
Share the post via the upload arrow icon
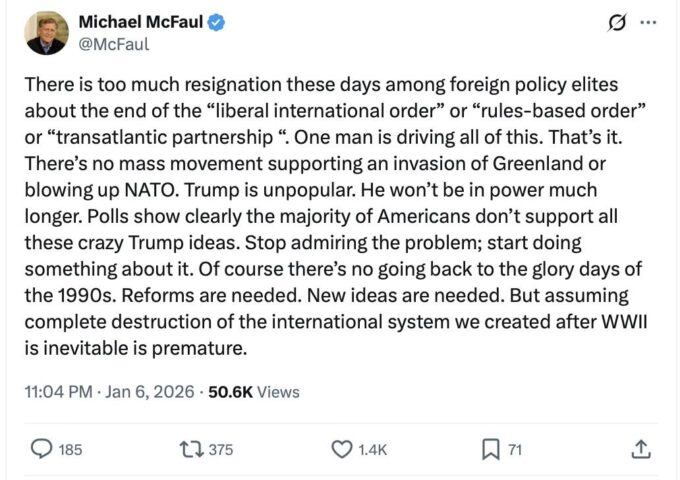pyautogui.click(x=641, y=450)
